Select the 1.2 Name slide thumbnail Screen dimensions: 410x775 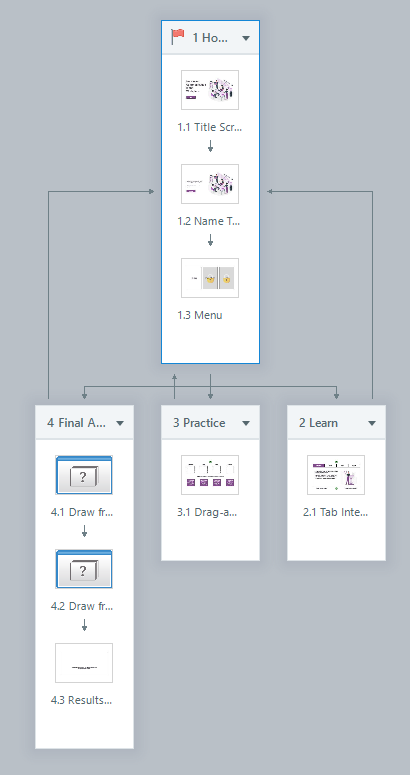point(210,184)
